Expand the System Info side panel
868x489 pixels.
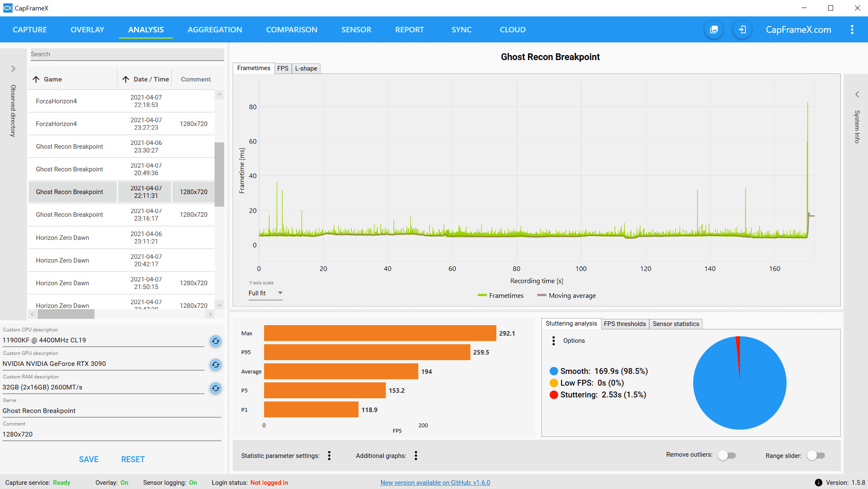pyautogui.click(x=857, y=95)
